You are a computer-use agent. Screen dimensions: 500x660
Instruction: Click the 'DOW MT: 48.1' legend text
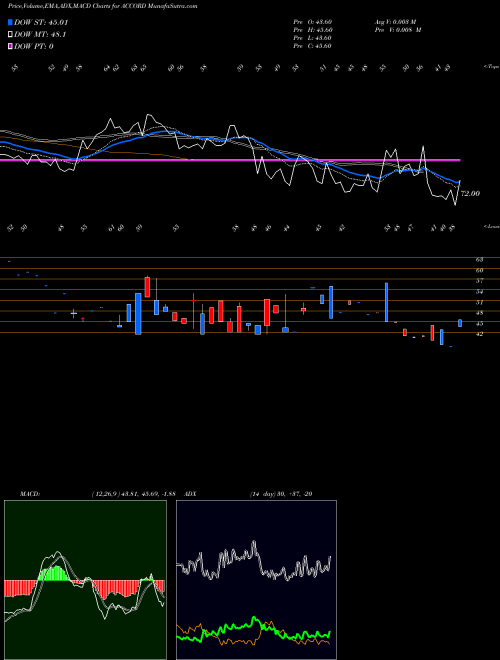(x=40, y=35)
